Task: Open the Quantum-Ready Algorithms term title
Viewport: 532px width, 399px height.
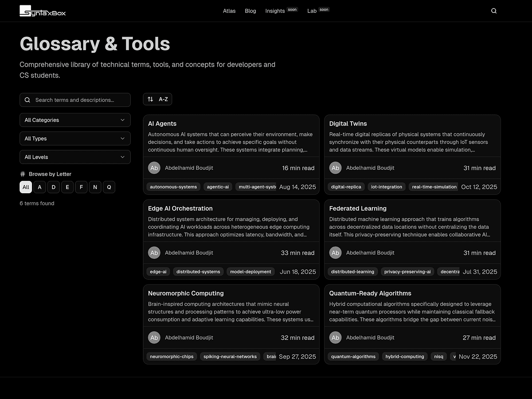Action: click(370, 293)
